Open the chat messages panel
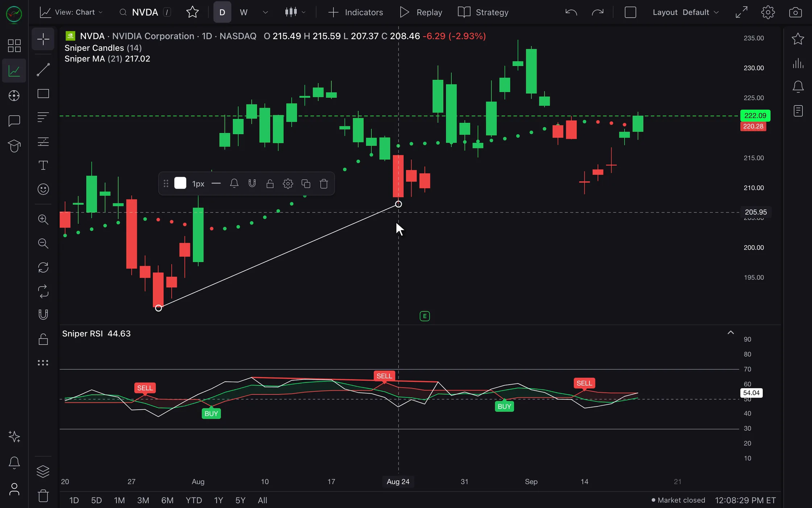This screenshot has width=812, height=508. pos(14,121)
